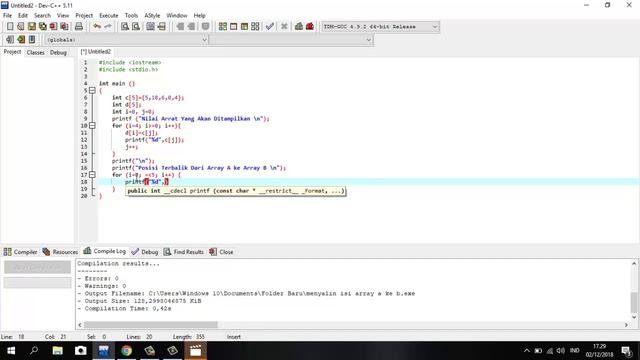Click the compile log vertical scrollbar thumb
The width and height of the screenshot is (640, 360).
pos(634,302)
